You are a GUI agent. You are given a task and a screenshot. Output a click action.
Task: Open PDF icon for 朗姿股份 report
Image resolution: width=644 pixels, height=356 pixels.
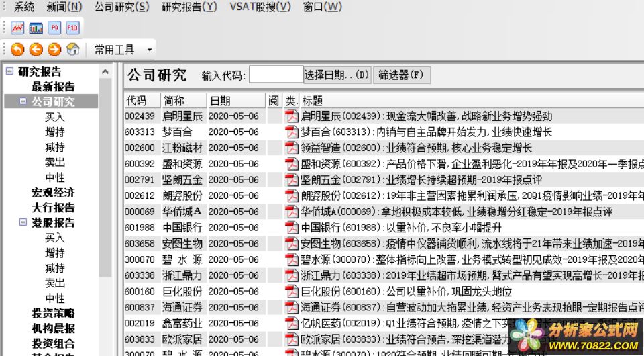pos(292,195)
